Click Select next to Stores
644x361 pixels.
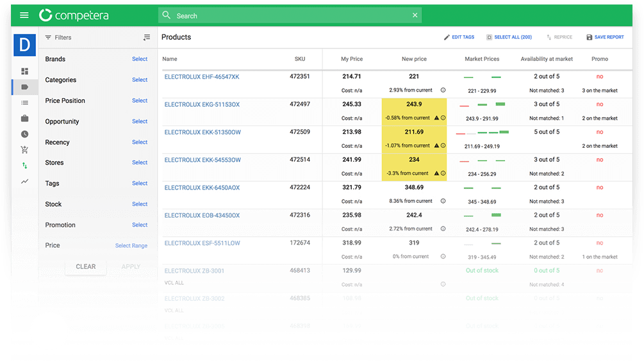pyautogui.click(x=140, y=163)
